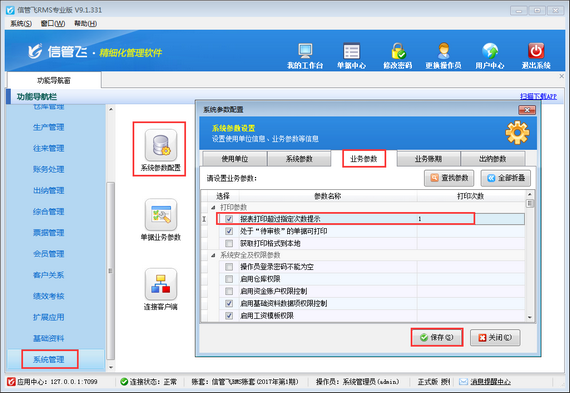Screen dimensions: 570x393
Task: Select 票据管理 in navigation bar
Action: (x=48, y=233)
